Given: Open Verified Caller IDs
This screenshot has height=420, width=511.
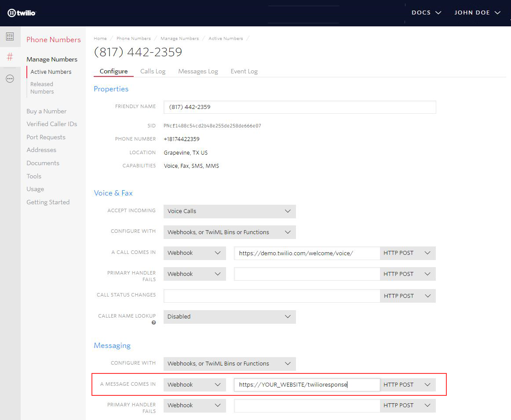Looking at the screenshot, I should (x=52, y=124).
